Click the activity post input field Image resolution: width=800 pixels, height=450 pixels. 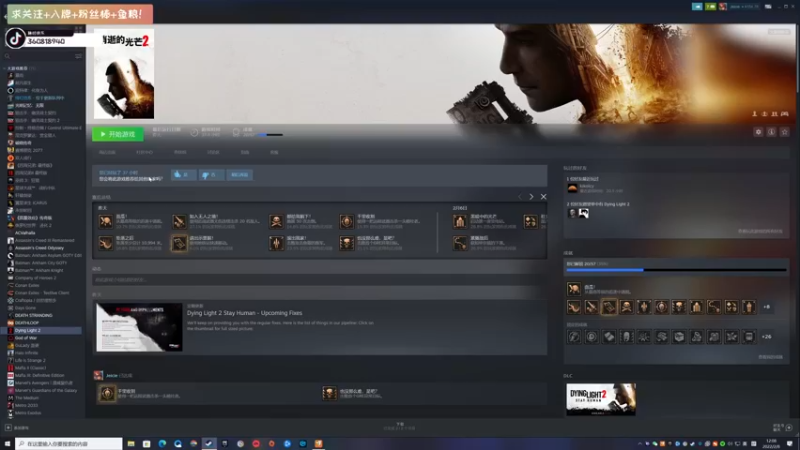pos(319,280)
